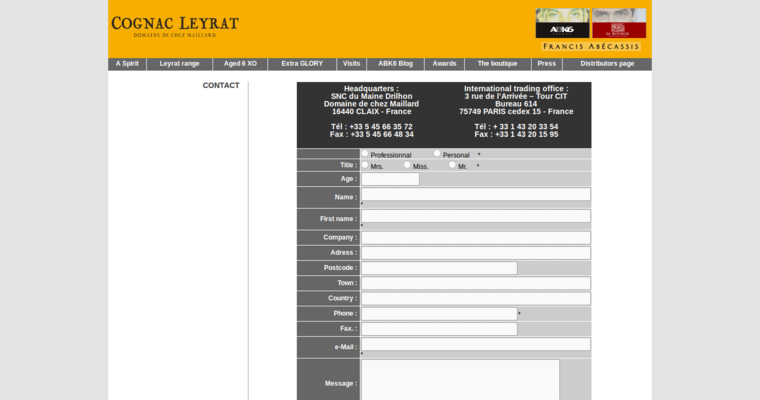
Task: Open the Press section
Action: pyautogui.click(x=547, y=64)
